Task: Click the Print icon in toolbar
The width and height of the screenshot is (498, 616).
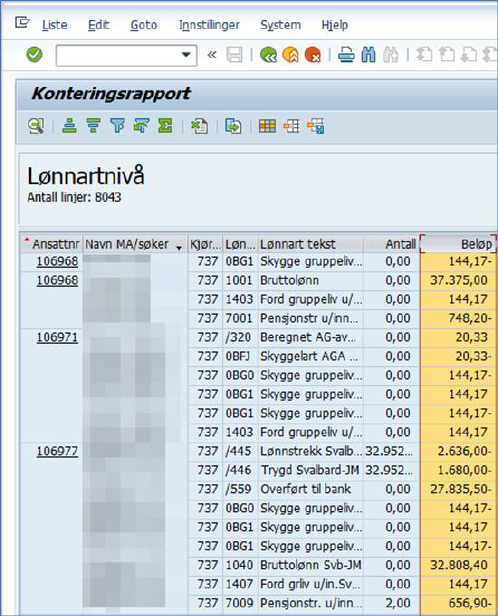Action: click(x=346, y=55)
